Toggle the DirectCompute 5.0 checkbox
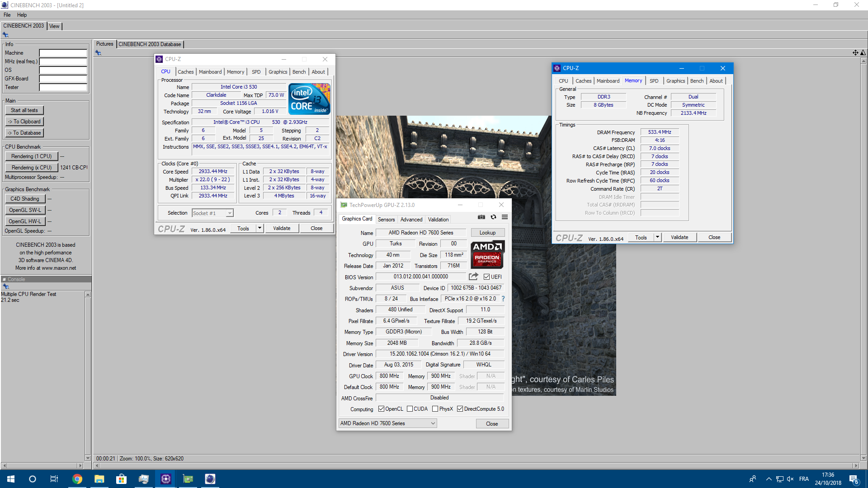 [x=460, y=409]
